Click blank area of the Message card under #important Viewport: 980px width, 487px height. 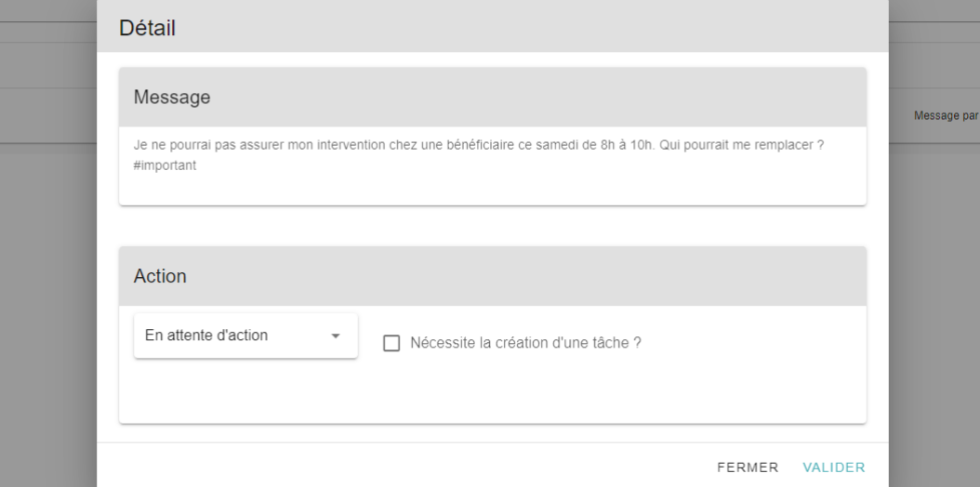coord(493,190)
